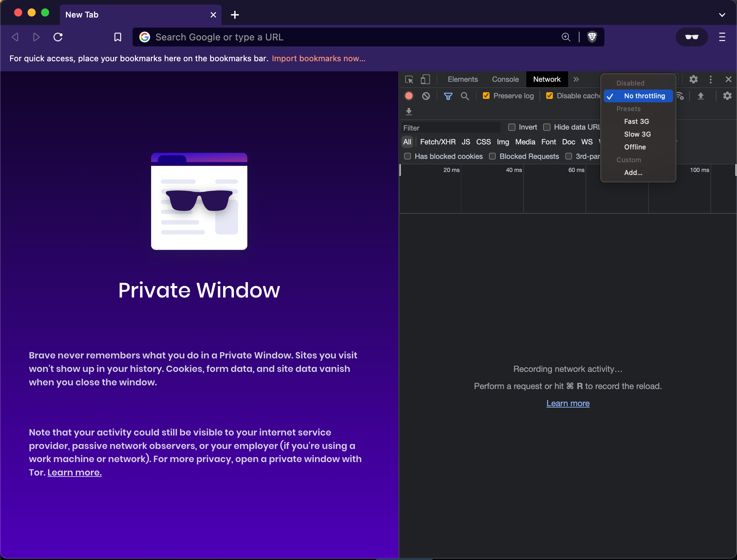Open network conditions wifi icon
Screen dimensions: 737x560
[x=680, y=96]
